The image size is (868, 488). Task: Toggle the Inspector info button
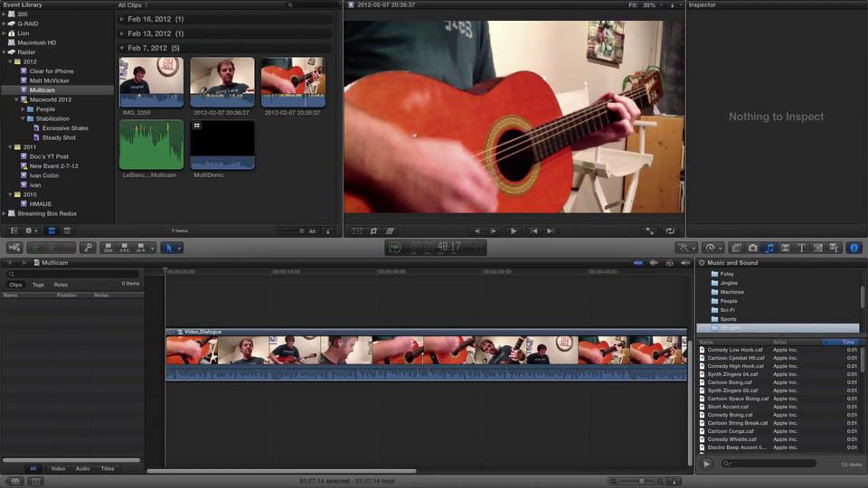(x=854, y=248)
